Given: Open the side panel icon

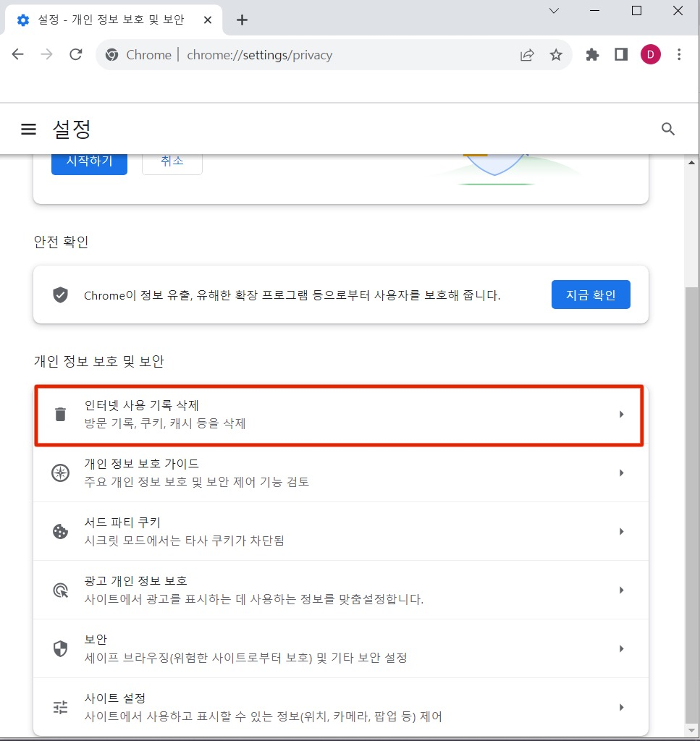Looking at the screenshot, I should (x=620, y=54).
